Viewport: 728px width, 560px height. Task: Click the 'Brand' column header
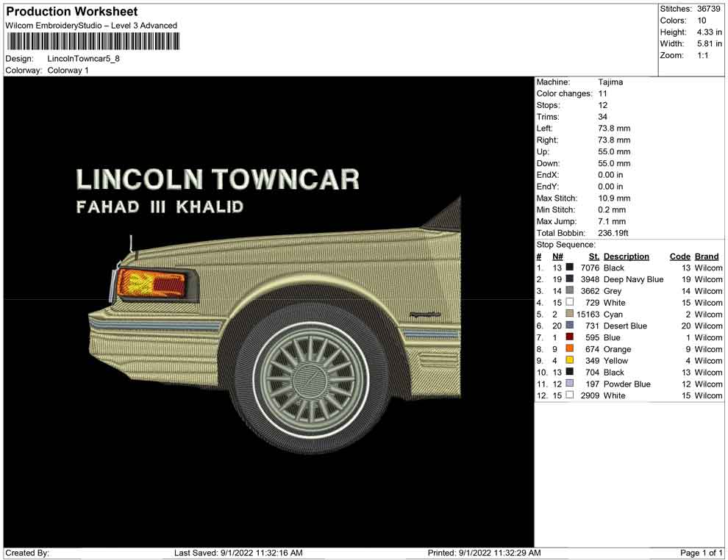[x=706, y=256]
